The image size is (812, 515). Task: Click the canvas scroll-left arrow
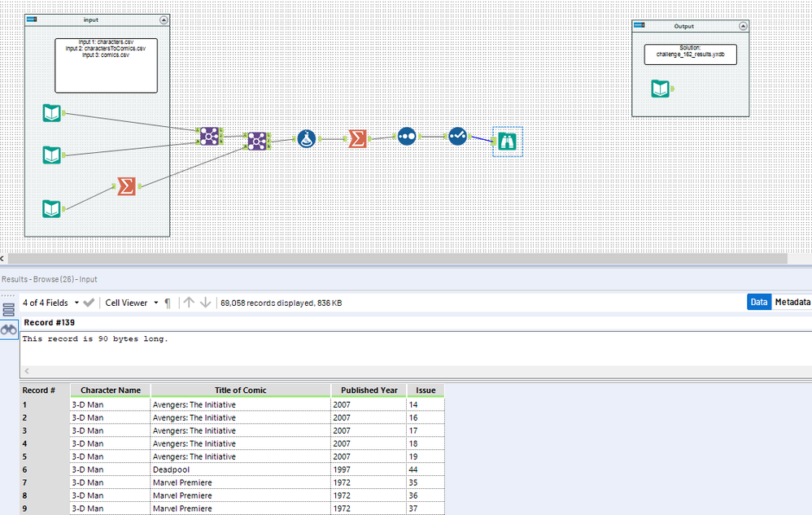2,258
